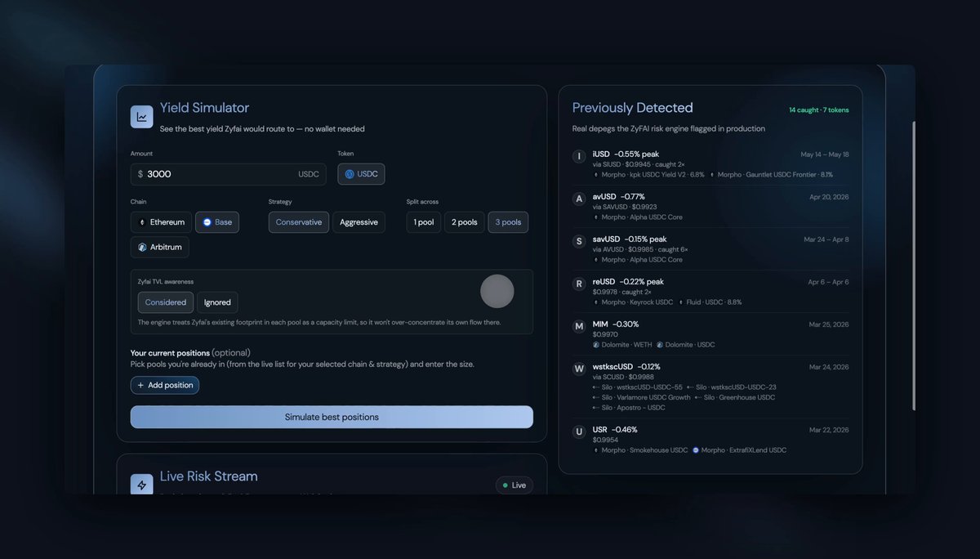Viewport: 980px width, 559px height.
Task: Switch strategy to Conservative
Action: tap(299, 222)
